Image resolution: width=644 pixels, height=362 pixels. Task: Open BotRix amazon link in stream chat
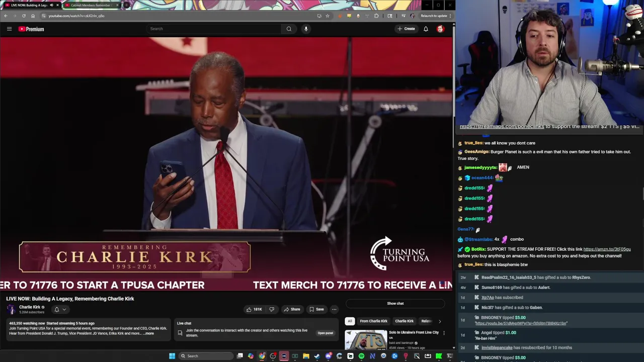(x=607, y=249)
